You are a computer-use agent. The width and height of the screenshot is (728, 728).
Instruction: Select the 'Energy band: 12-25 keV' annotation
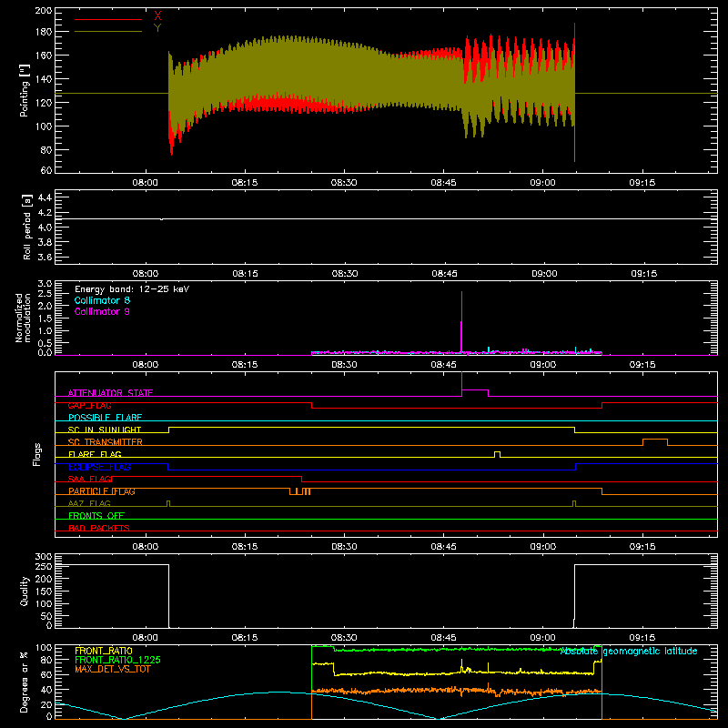pos(132,289)
